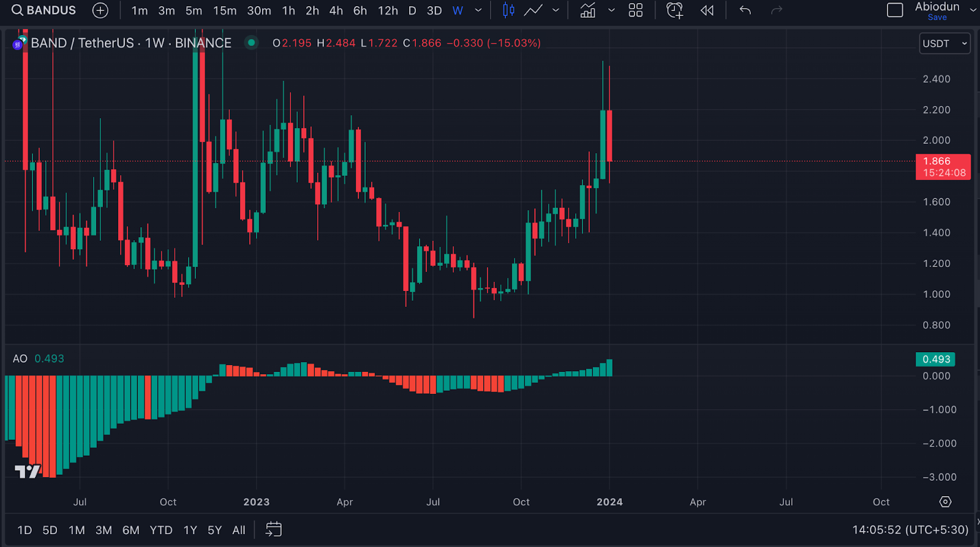Switch to the 3D timeframe
980x547 pixels.
point(434,10)
